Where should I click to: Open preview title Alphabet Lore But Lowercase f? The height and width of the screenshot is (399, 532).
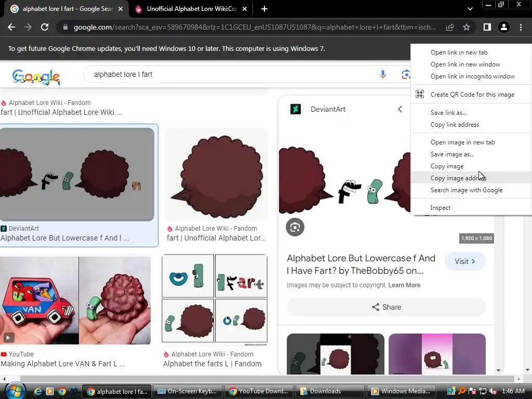pos(361,264)
